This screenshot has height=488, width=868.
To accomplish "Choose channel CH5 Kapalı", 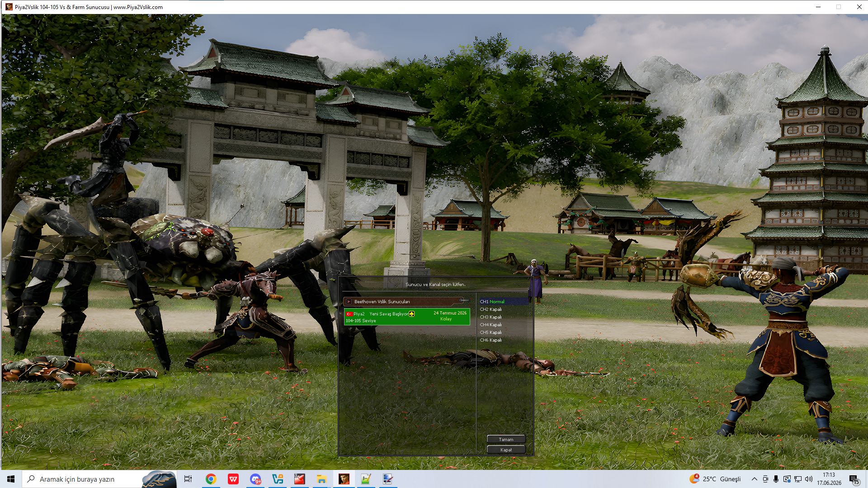I will tap(491, 333).
